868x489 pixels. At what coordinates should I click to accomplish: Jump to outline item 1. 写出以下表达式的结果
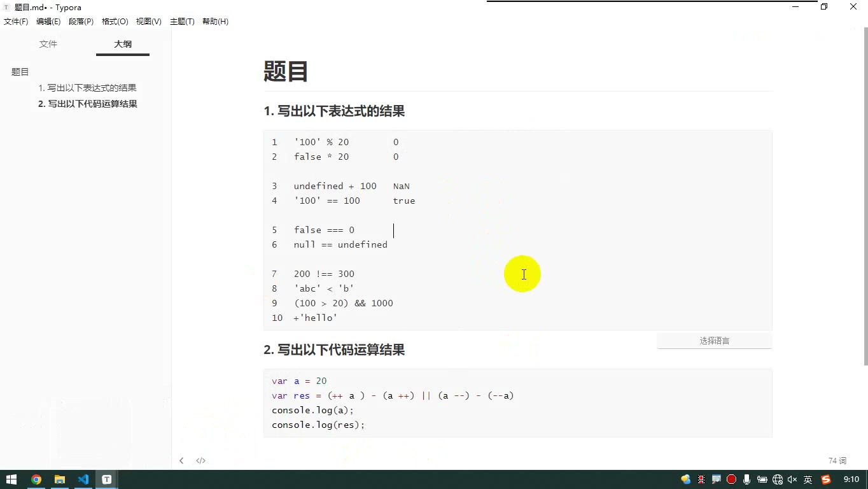[x=87, y=88]
